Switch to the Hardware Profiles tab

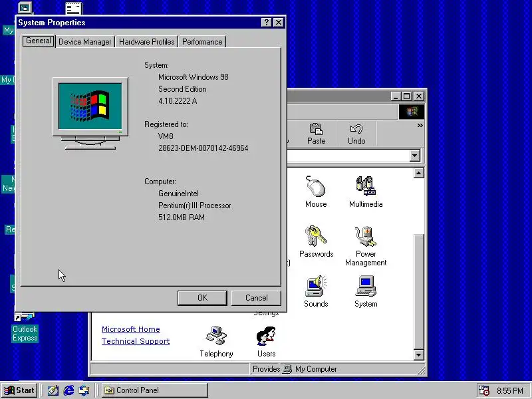pos(146,42)
